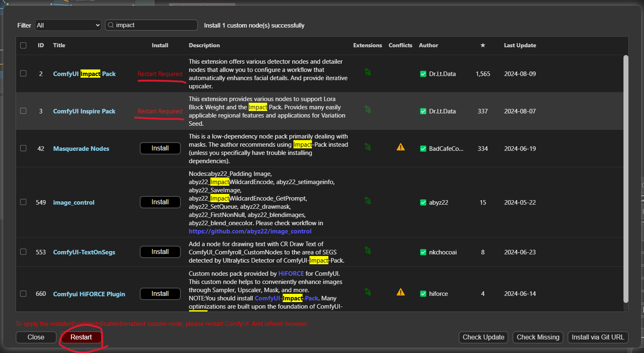Click the star count 1,565
The image size is (644, 353).
[483, 74]
